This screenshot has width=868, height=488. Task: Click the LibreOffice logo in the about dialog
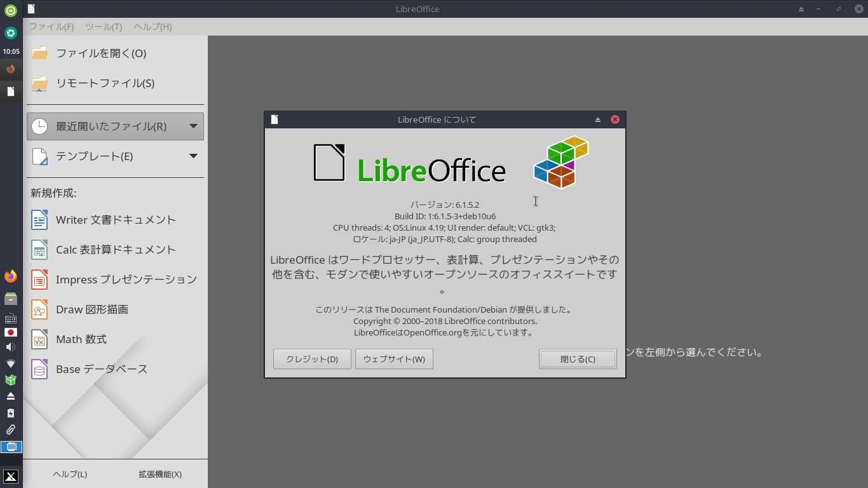[x=410, y=163]
